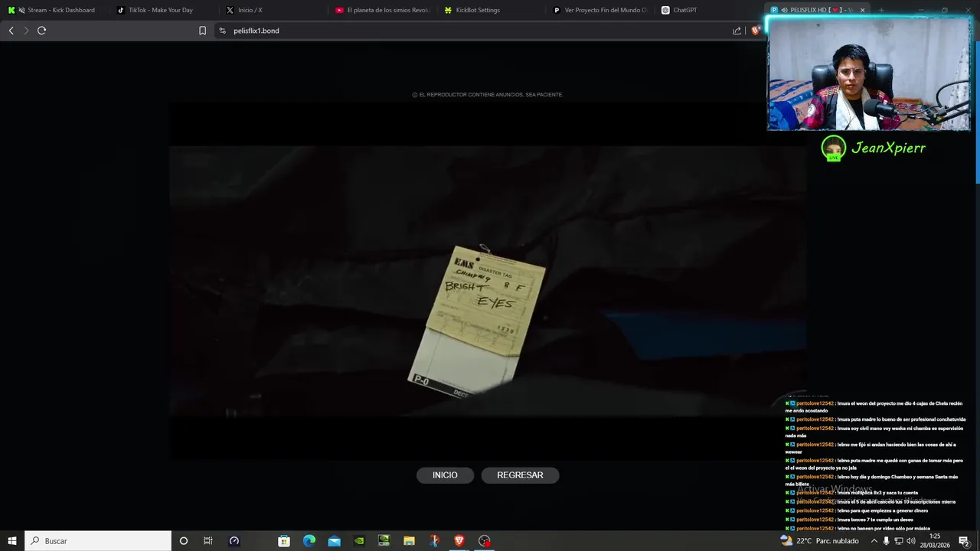980x551 pixels.
Task: Click the INICIO button
Action: pyautogui.click(x=445, y=475)
